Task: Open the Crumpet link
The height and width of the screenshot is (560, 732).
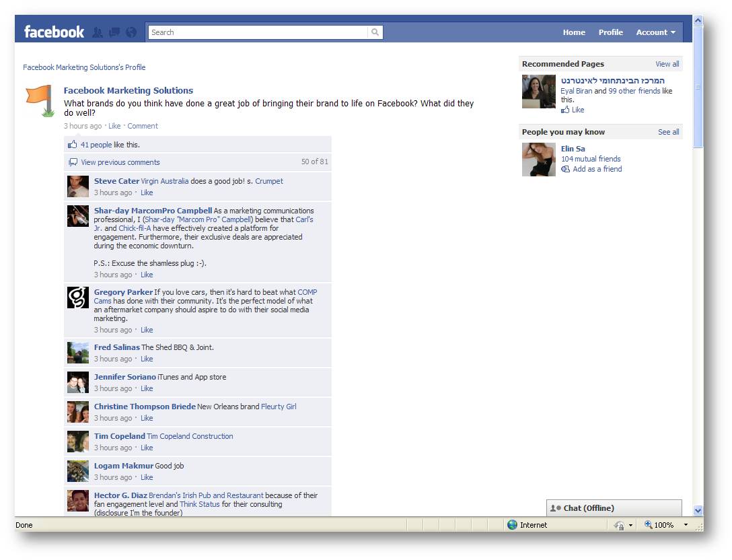Action: pos(269,181)
